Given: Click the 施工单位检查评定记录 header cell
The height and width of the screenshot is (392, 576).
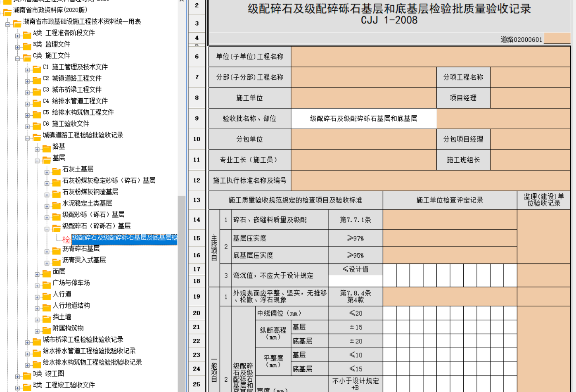Looking at the screenshot, I should click(450, 200).
